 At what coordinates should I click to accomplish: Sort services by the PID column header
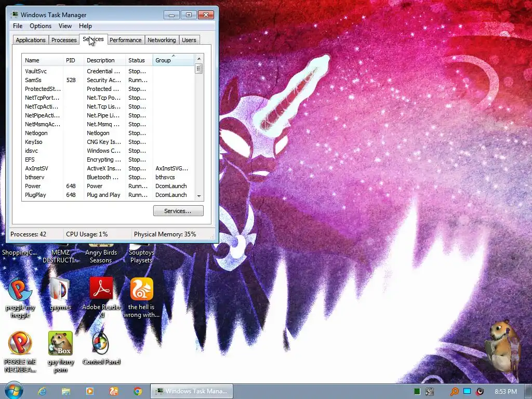(73, 60)
